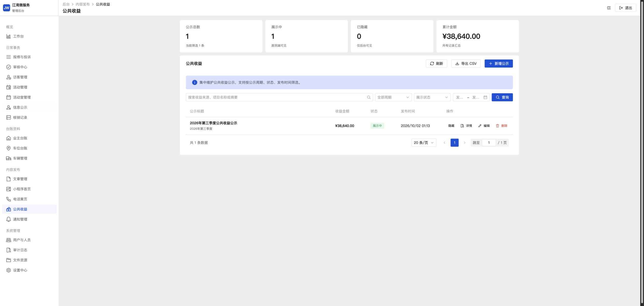Open 核销记录 sidebar icon

click(8, 118)
